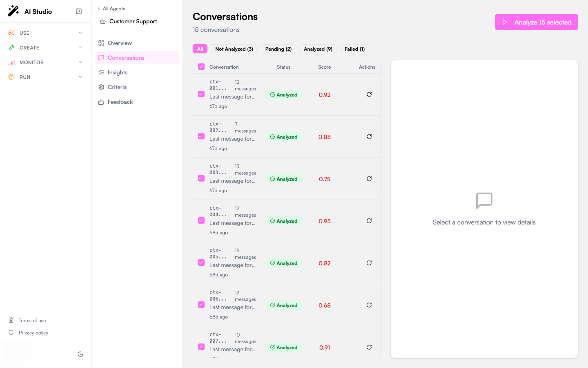Click the 0.95 score of ctx-004
Image resolution: width=588 pixels, height=368 pixels.
(325, 221)
